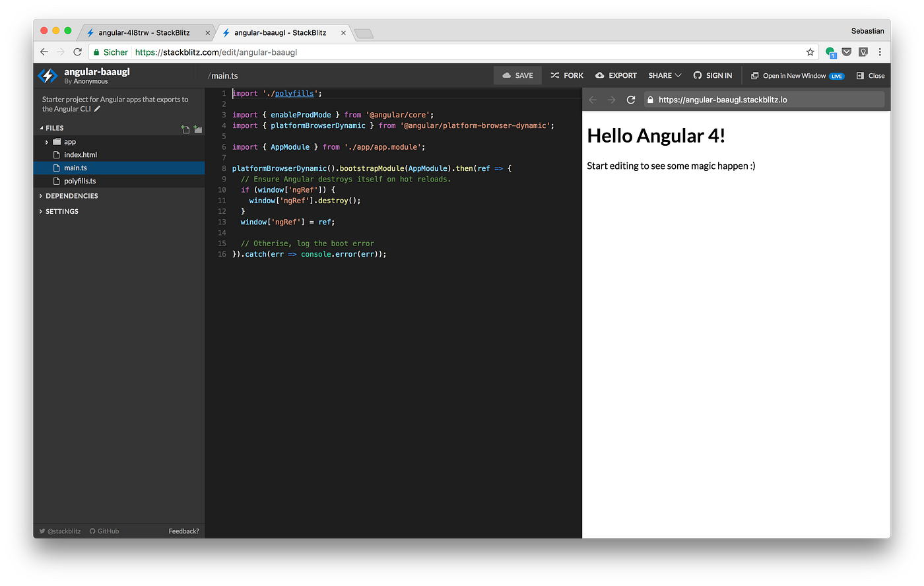
Task: Create a new folder in FILES
Action: (198, 129)
